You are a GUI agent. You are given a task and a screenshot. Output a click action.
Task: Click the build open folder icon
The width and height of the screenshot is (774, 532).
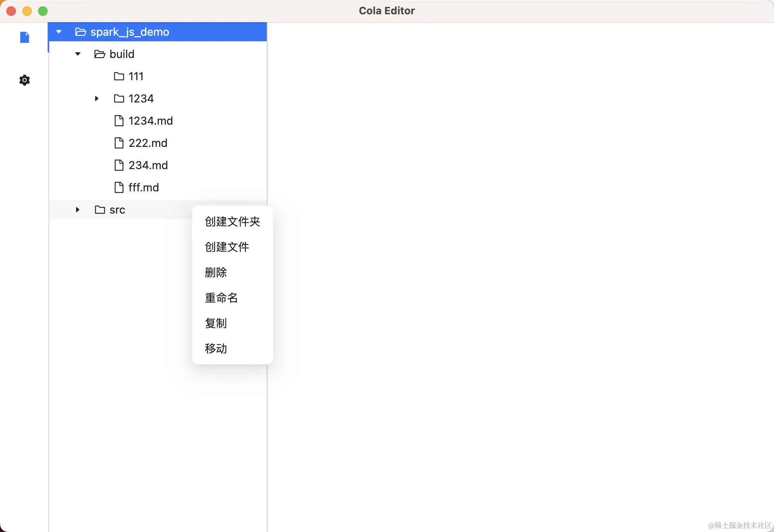(100, 54)
